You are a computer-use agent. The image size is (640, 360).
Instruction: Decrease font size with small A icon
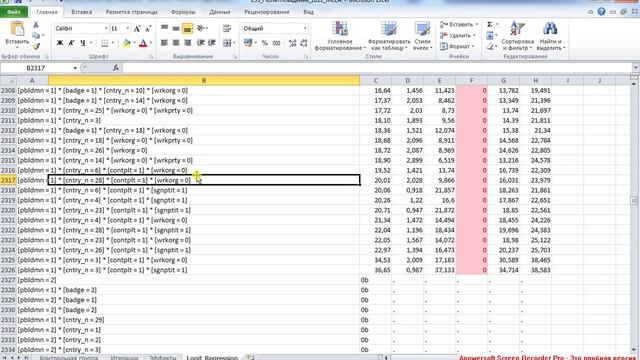tap(148, 28)
